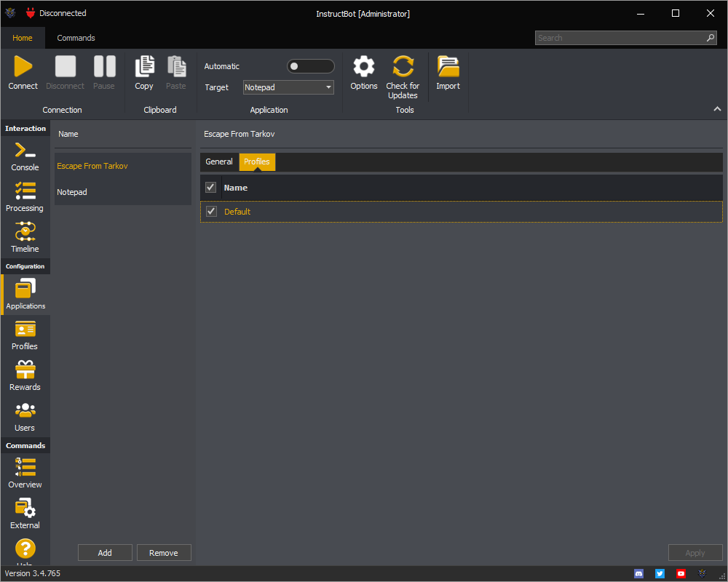Click the InstructBot logo in status bar
728x582 pixels.
tap(702, 574)
